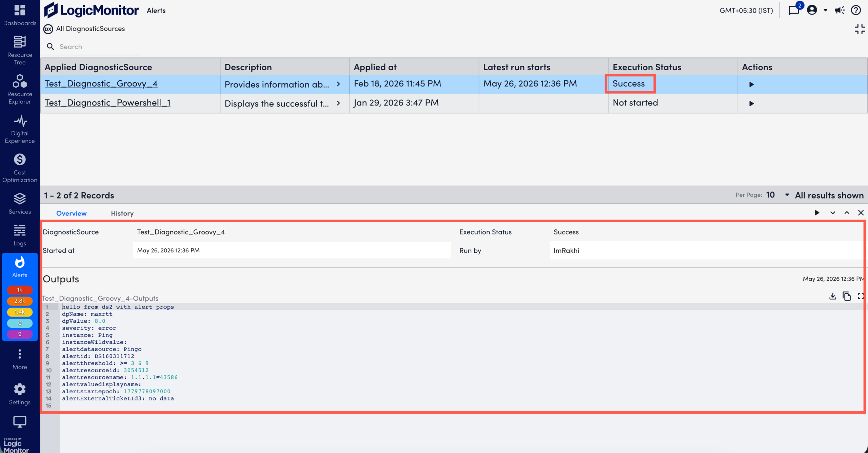Navigate to Services
Image resolution: width=868 pixels, height=453 pixels.
20,204
